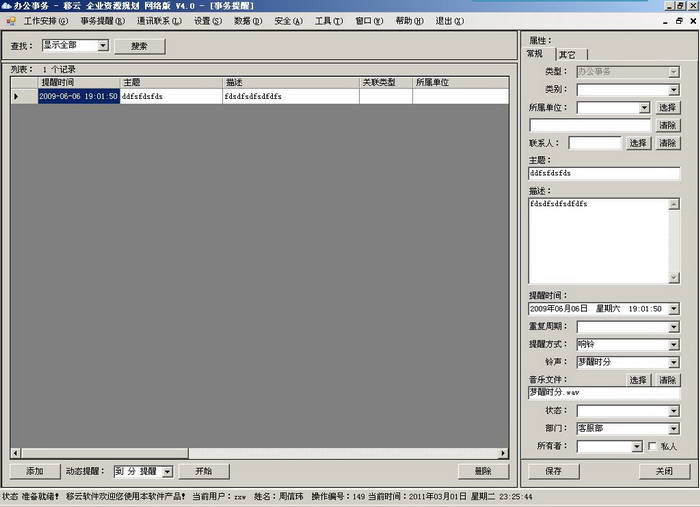Click the 关联类型 column header
700x507 pixels.
pyautogui.click(x=386, y=83)
